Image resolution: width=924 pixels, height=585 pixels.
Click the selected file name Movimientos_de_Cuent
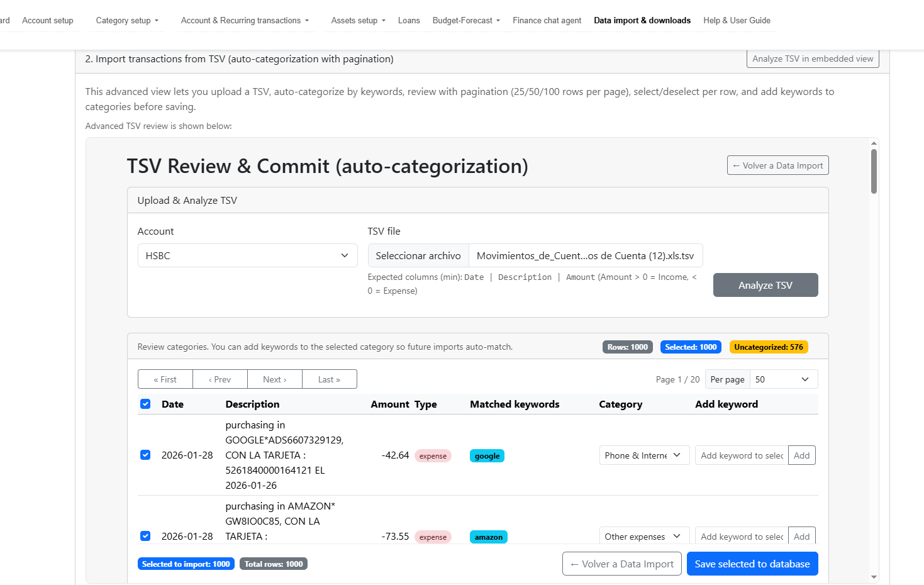[586, 255]
